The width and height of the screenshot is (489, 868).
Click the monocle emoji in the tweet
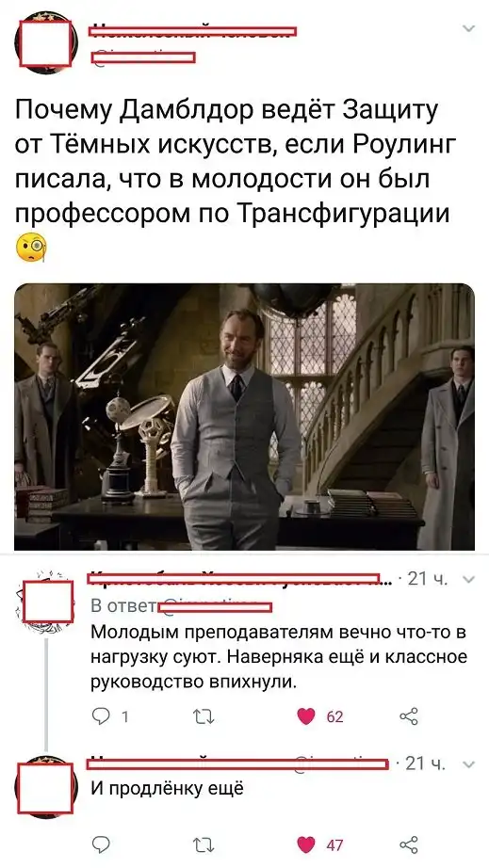tap(31, 248)
